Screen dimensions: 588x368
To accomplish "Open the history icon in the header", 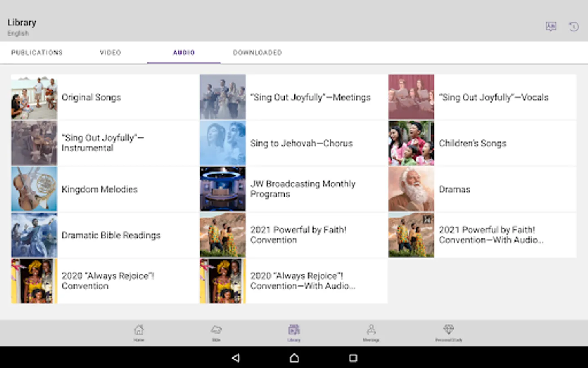I will click(574, 27).
